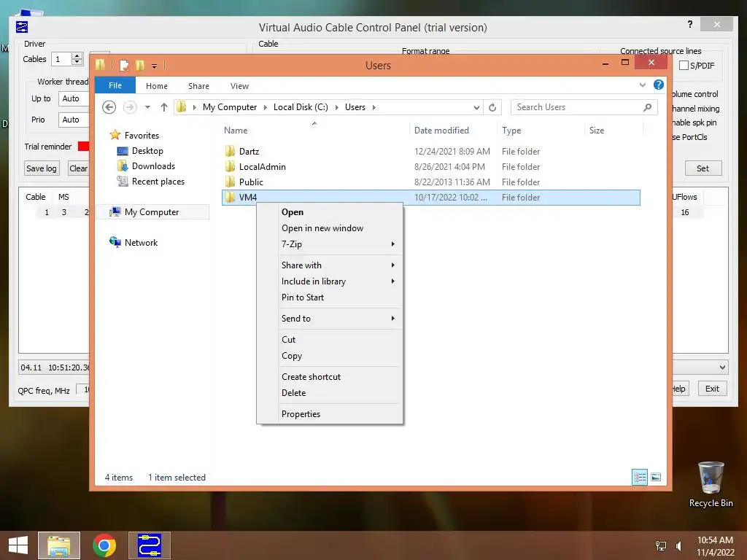This screenshot has width=747, height=560.
Task: Expand the ribbon with the chevron
Action: pos(643,85)
